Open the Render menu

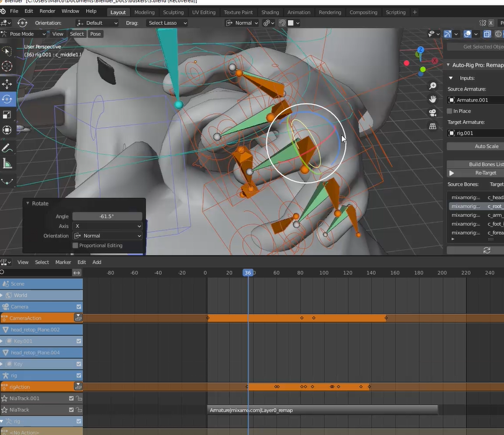[47, 11]
